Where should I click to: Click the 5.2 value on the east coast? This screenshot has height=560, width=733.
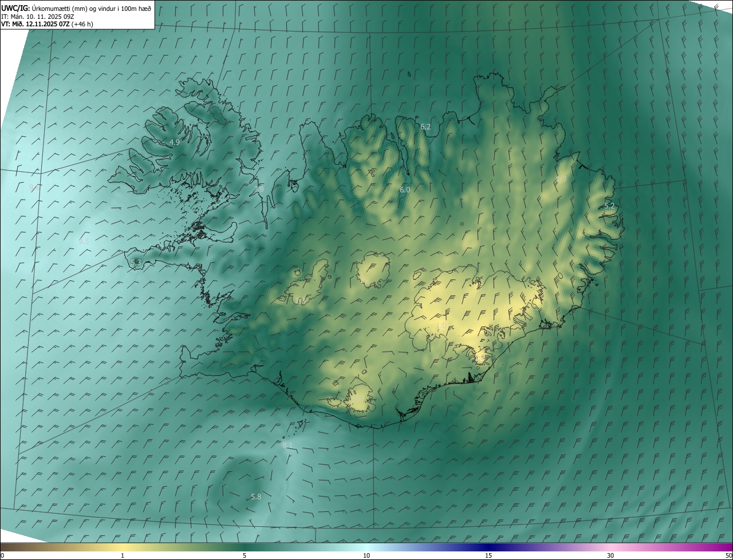(x=609, y=206)
